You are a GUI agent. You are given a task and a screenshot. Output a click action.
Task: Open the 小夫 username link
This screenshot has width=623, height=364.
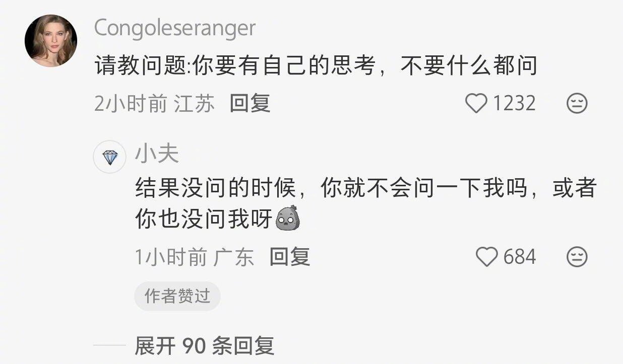(x=157, y=153)
